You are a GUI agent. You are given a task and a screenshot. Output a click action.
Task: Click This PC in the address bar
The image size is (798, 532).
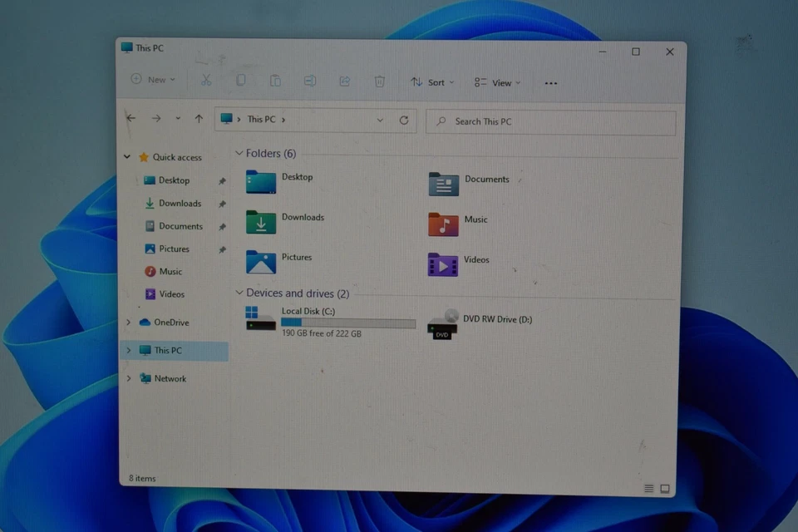tap(261, 119)
